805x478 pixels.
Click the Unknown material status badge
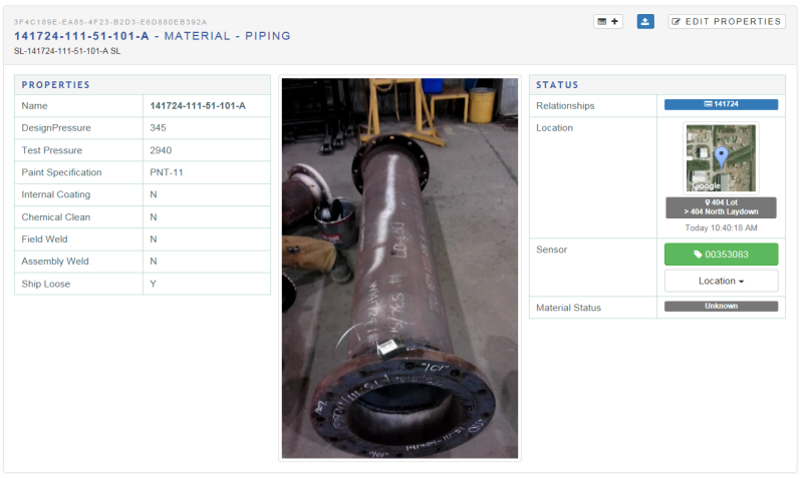click(x=721, y=307)
